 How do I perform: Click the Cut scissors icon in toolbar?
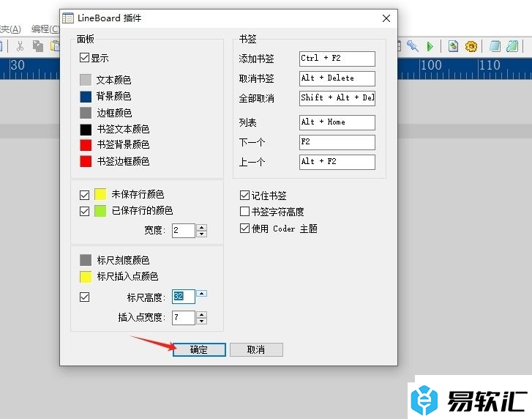(20, 46)
